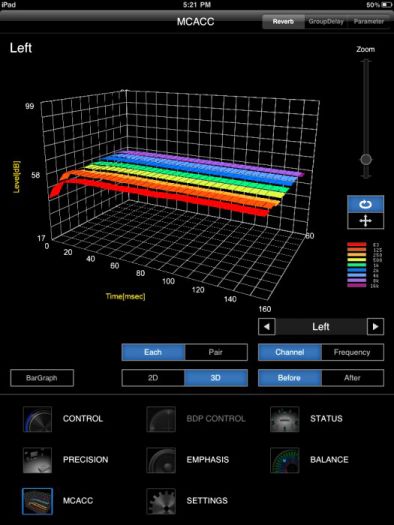Open the CONTROL dial icon

(x=37, y=419)
